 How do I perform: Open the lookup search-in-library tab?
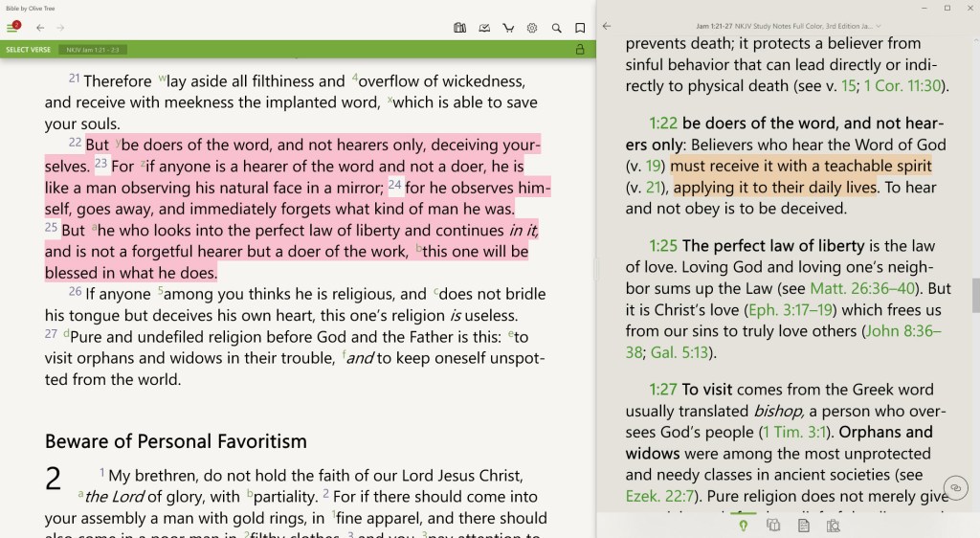pyautogui.click(x=833, y=526)
